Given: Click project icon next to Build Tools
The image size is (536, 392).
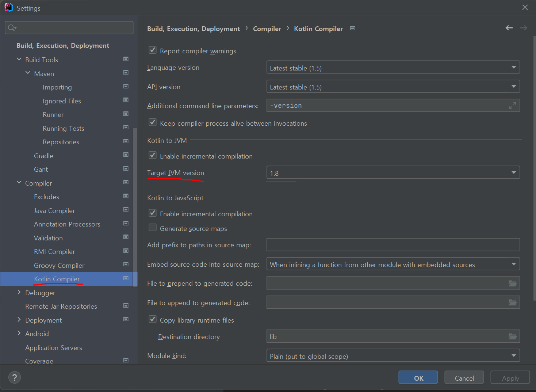Looking at the screenshot, I should pos(126,59).
